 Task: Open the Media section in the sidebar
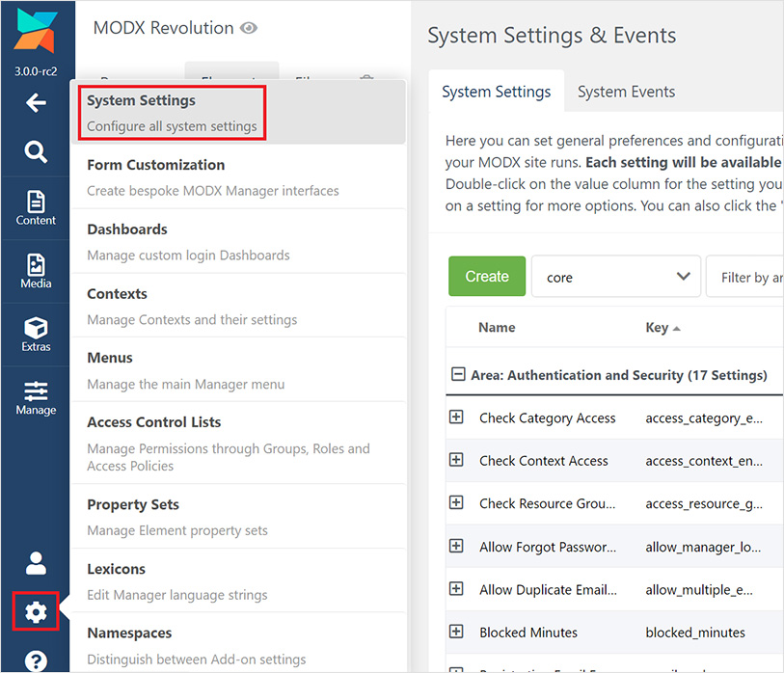pos(36,273)
